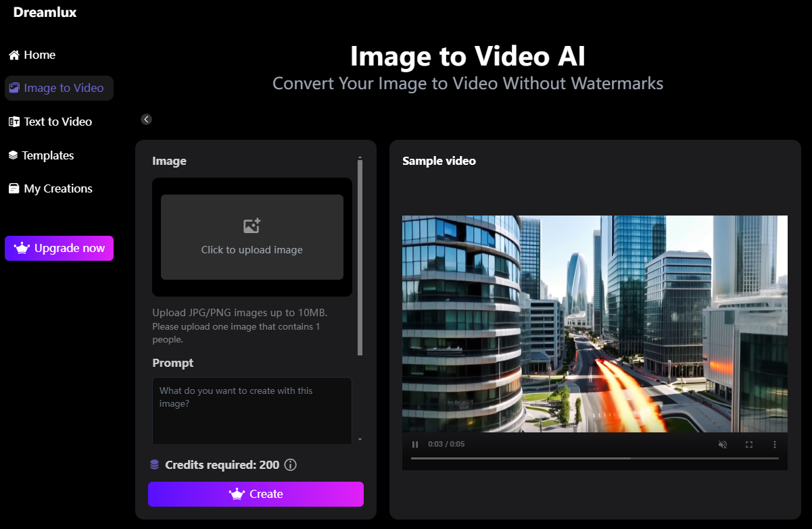
Task: Collapse the sidebar with chevron arrow
Action: point(146,119)
